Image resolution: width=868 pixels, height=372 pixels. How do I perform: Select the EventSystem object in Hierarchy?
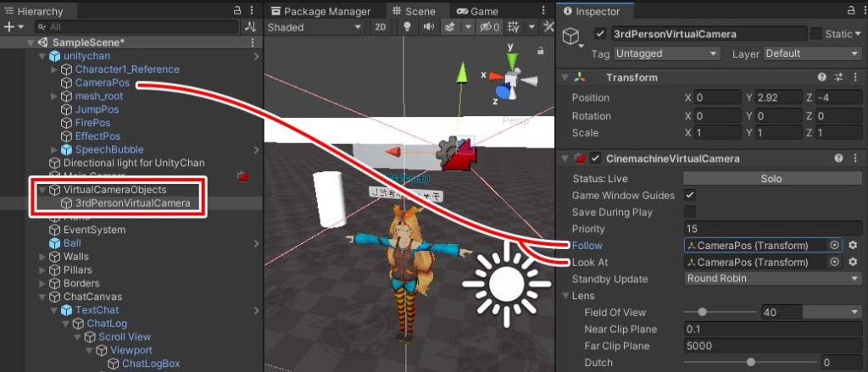click(x=94, y=230)
